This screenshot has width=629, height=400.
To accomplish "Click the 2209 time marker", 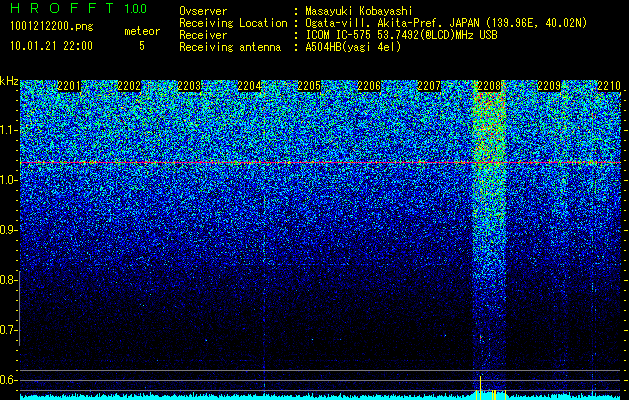I will click(x=549, y=86).
